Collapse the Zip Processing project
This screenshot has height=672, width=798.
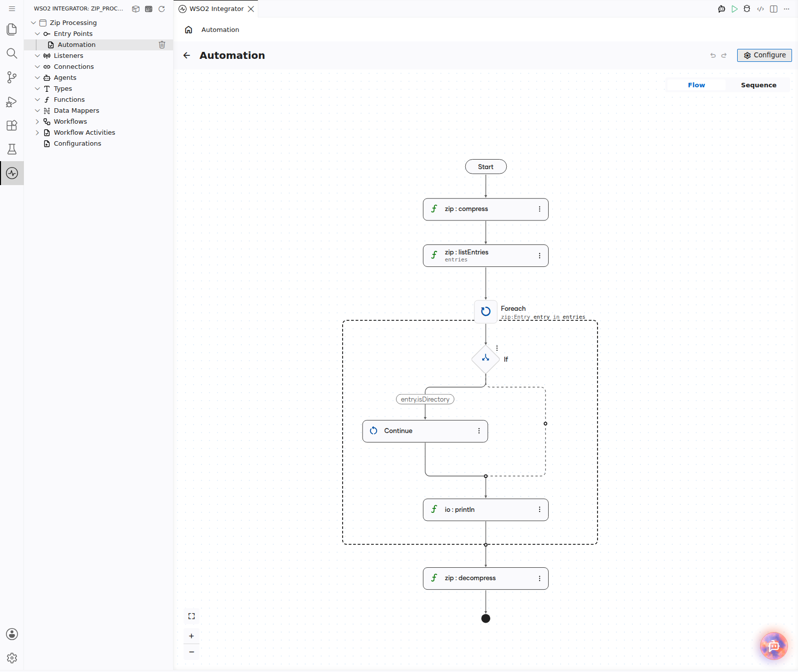pyautogui.click(x=33, y=23)
